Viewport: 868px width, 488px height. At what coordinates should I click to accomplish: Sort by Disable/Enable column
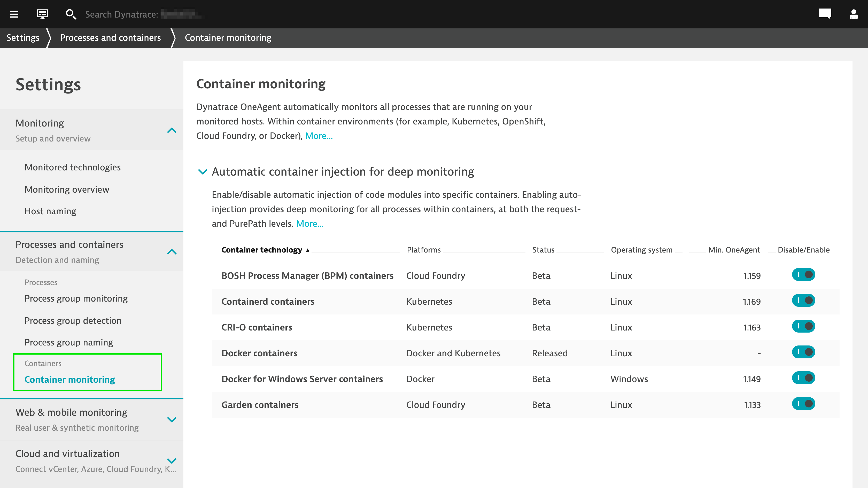click(803, 250)
